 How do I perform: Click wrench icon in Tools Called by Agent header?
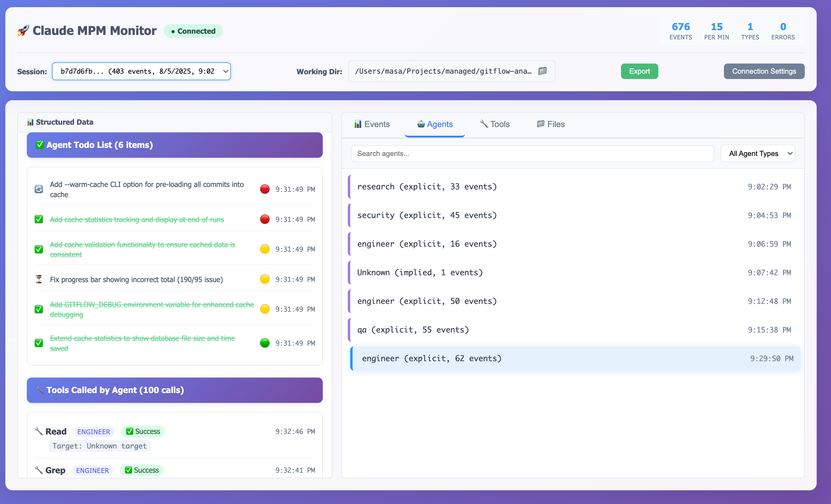click(x=40, y=390)
